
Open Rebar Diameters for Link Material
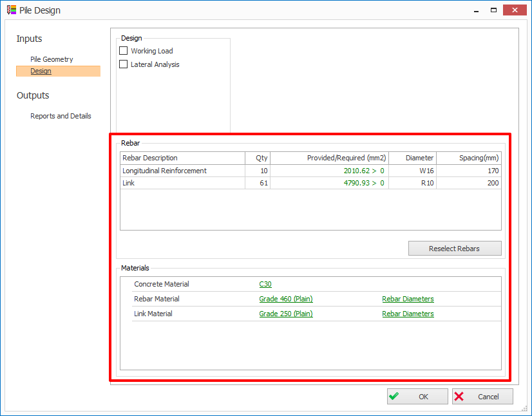(x=408, y=314)
